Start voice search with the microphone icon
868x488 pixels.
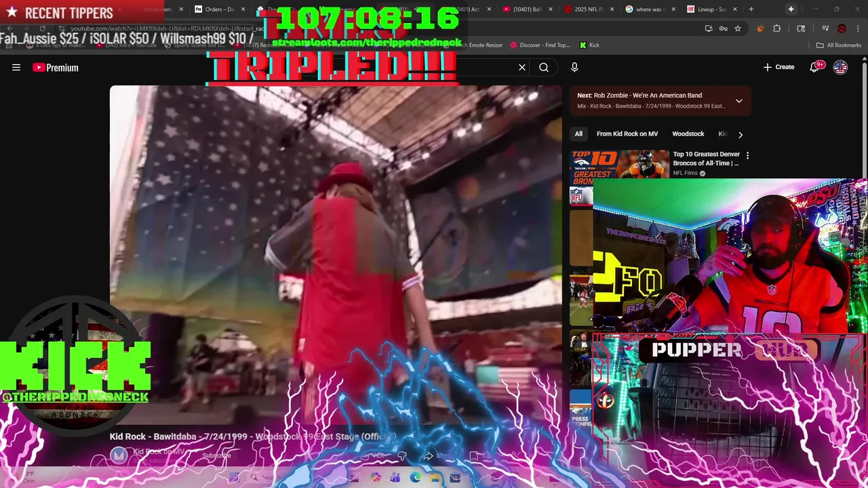(574, 67)
